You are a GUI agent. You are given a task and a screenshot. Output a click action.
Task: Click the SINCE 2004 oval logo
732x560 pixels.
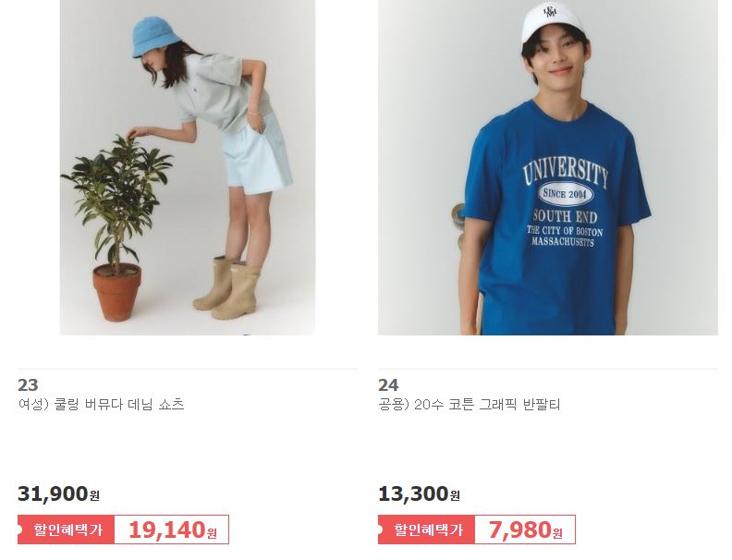(x=565, y=194)
